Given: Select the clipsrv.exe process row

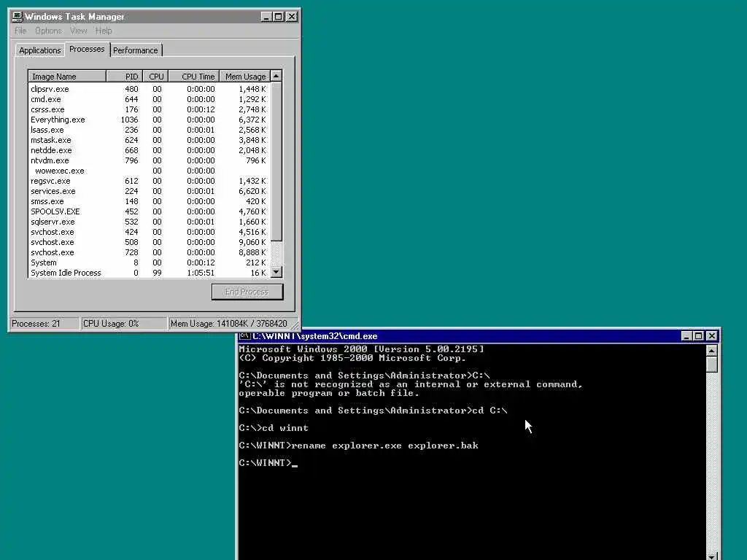Looking at the screenshot, I should click(x=149, y=89).
